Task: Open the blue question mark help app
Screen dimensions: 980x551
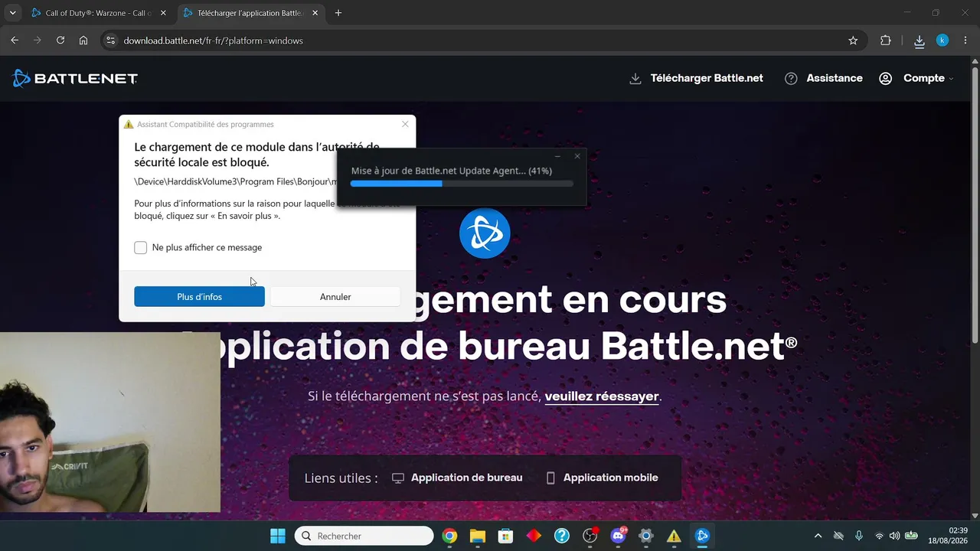Action: point(561,536)
